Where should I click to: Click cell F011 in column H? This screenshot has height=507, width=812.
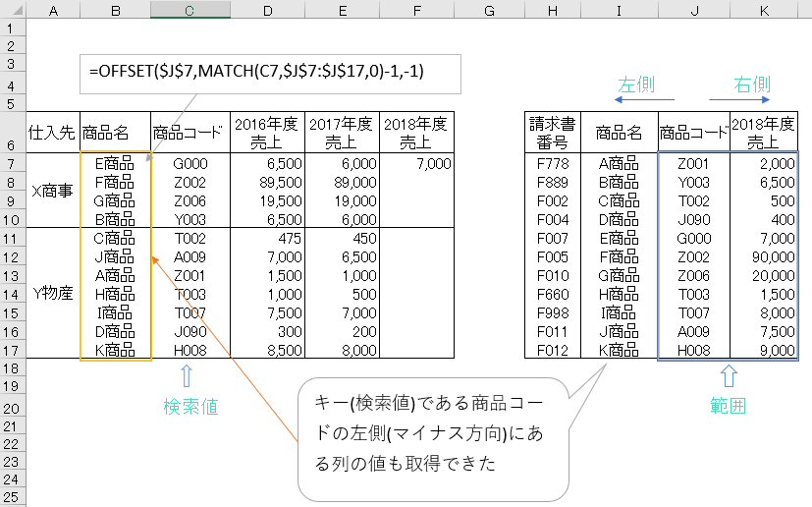pyautogui.click(x=553, y=332)
